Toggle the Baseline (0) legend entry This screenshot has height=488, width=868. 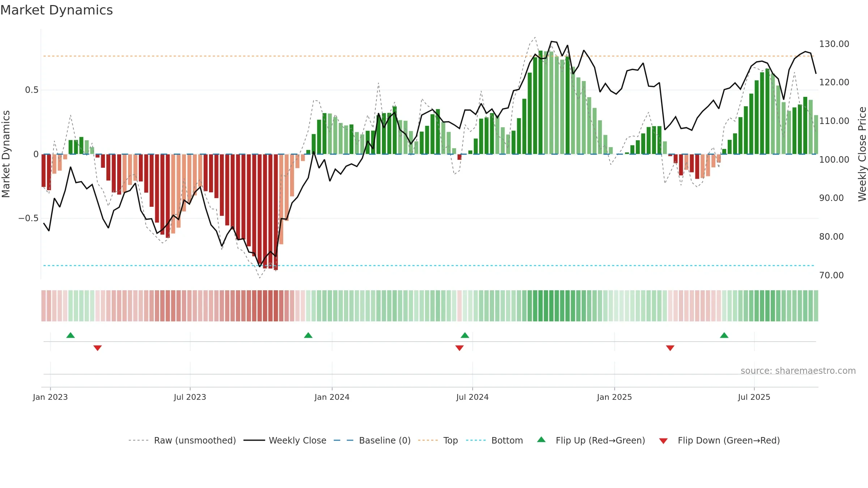(372, 440)
